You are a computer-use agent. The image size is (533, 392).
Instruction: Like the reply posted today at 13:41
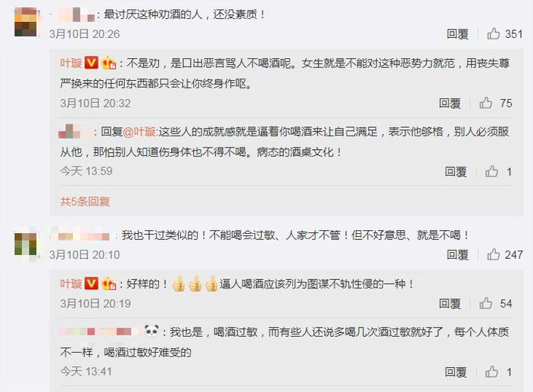click(x=491, y=372)
